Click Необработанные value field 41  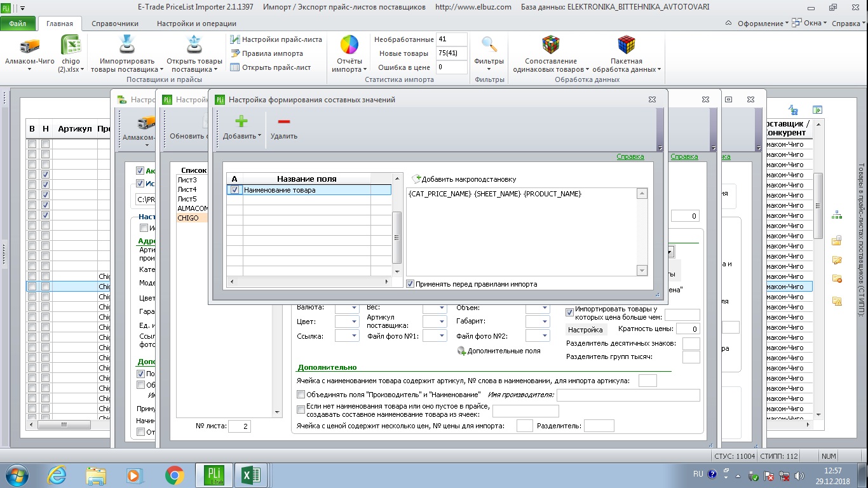pyautogui.click(x=452, y=39)
